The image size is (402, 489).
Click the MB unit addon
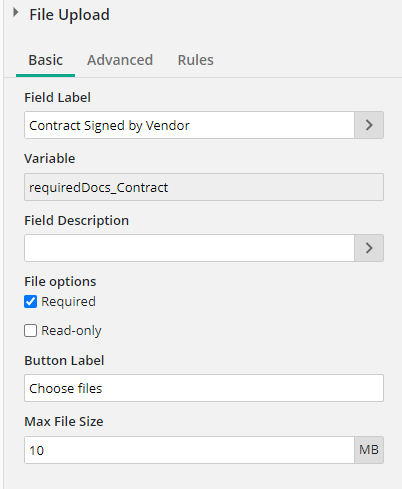tap(369, 450)
